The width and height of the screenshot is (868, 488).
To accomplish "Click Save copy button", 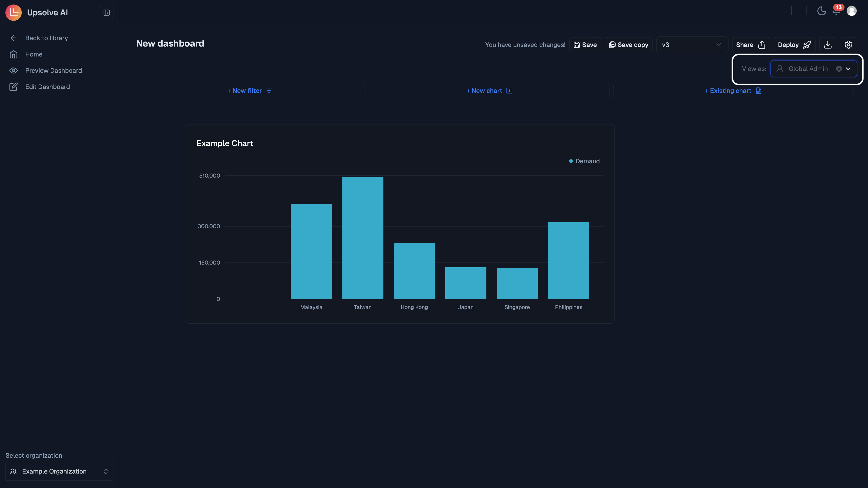I will pyautogui.click(x=628, y=45).
